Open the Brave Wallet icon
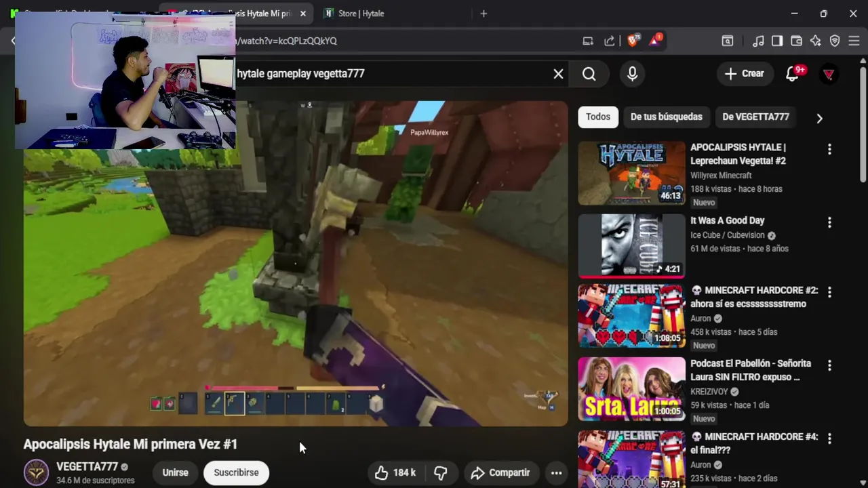The image size is (868, 488). (796, 41)
